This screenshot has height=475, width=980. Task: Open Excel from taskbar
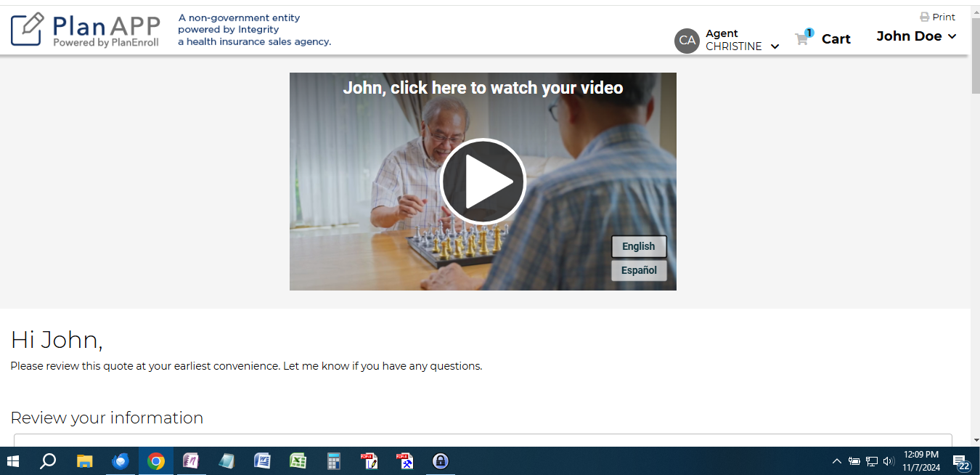(x=298, y=461)
